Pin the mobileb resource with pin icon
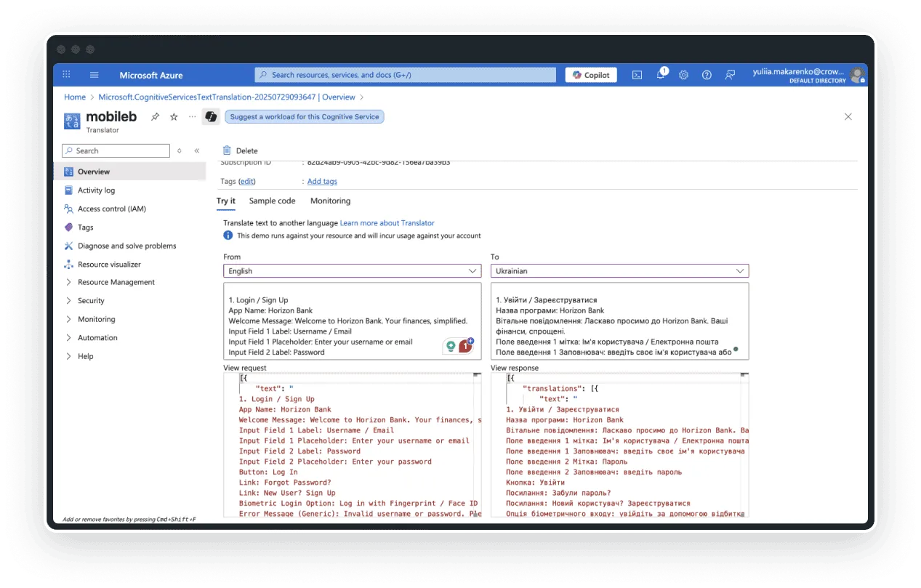Image resolution: width=921 pixels, height=588 pixels. point(154,116)
